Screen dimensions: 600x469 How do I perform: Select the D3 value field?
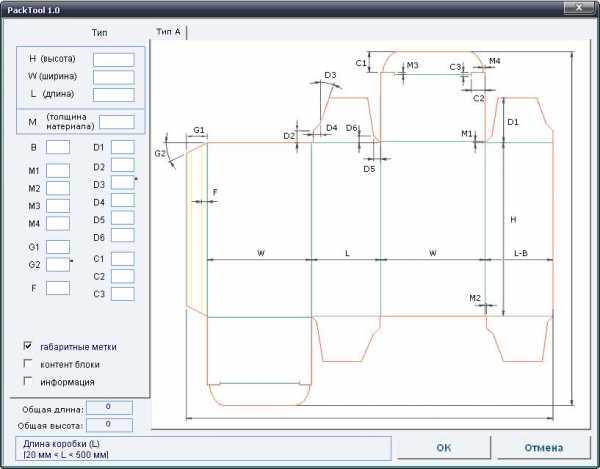coord(122,183)
